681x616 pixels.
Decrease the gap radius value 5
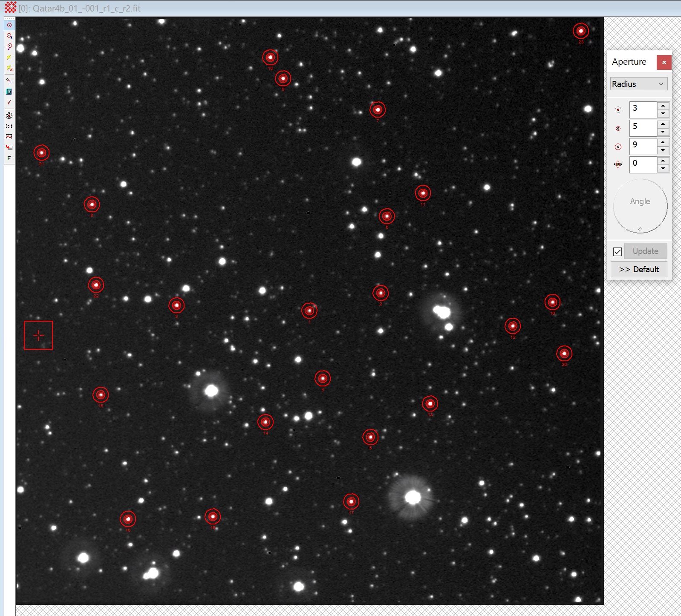pyautogui.click(x=663, y=132)
